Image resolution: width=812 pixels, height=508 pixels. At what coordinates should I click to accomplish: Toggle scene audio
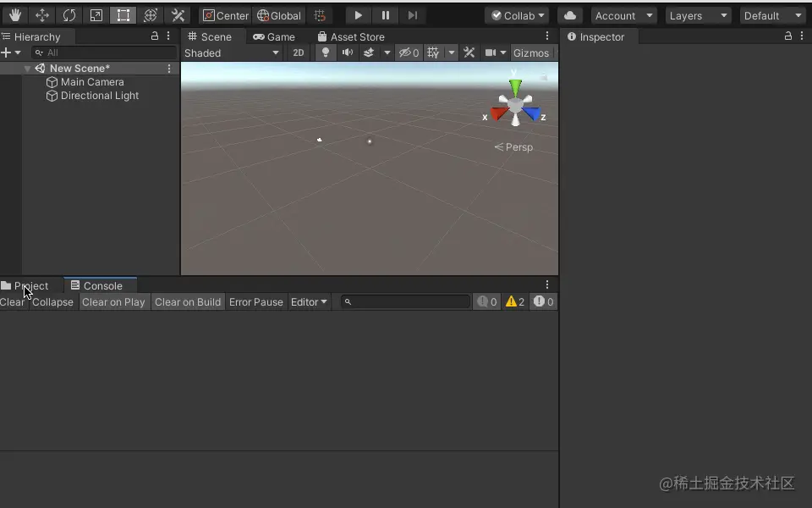click(x=348, y=52)
